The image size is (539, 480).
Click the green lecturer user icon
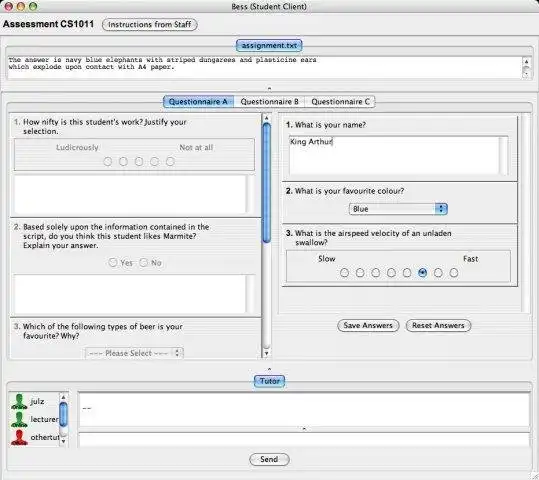[19, 419]
